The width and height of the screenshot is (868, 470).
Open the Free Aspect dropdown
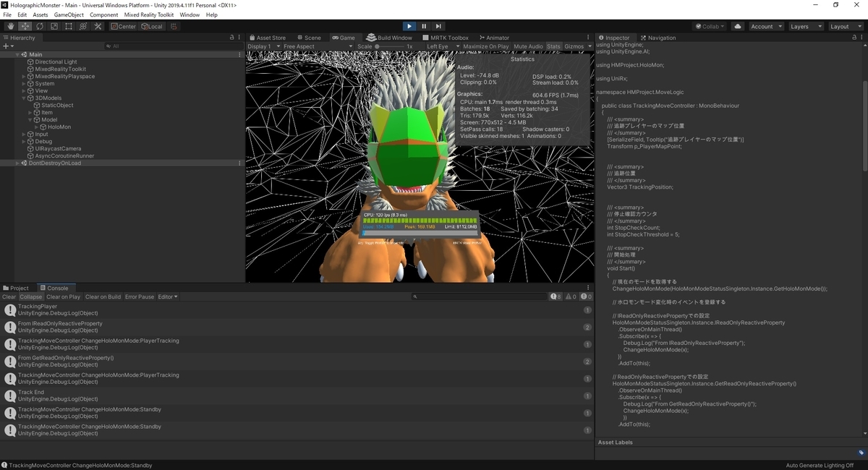tap(318, 46)
